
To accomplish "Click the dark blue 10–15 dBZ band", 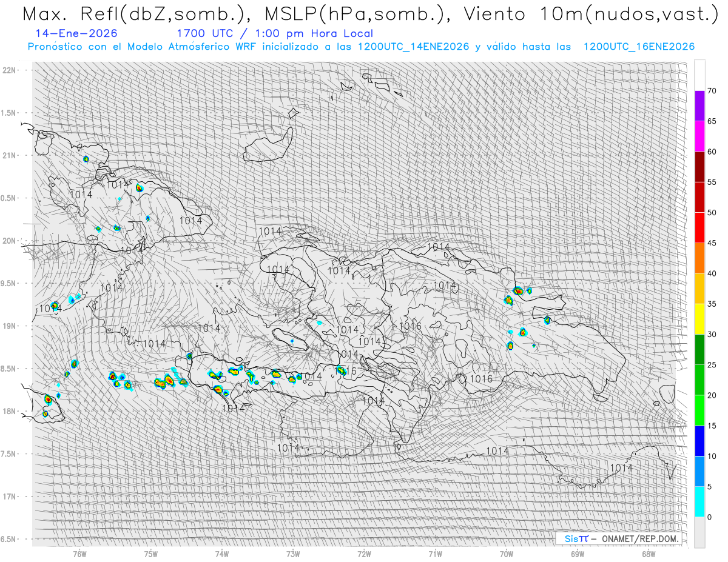I will pyautogui.click(x=699, y=441).
